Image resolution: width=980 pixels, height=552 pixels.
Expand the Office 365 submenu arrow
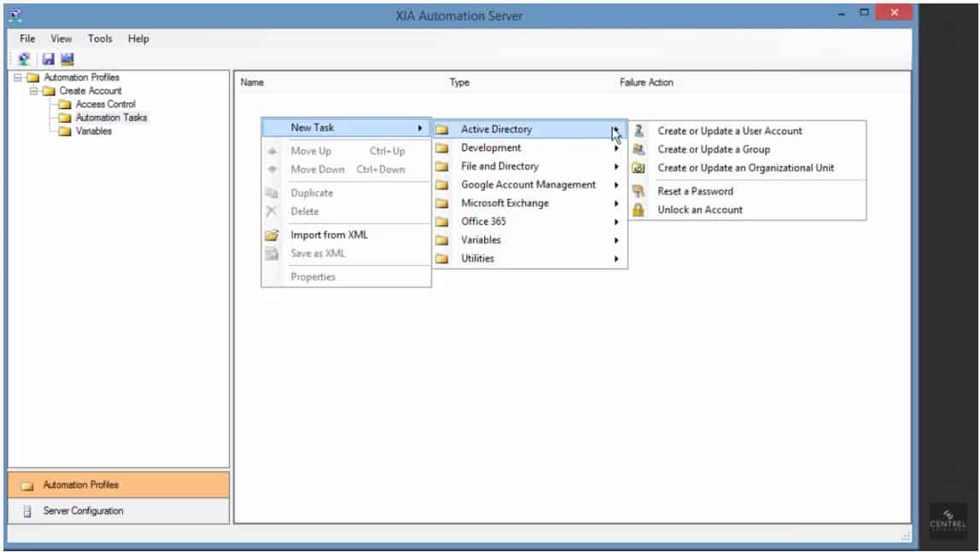tap(616, 222)
